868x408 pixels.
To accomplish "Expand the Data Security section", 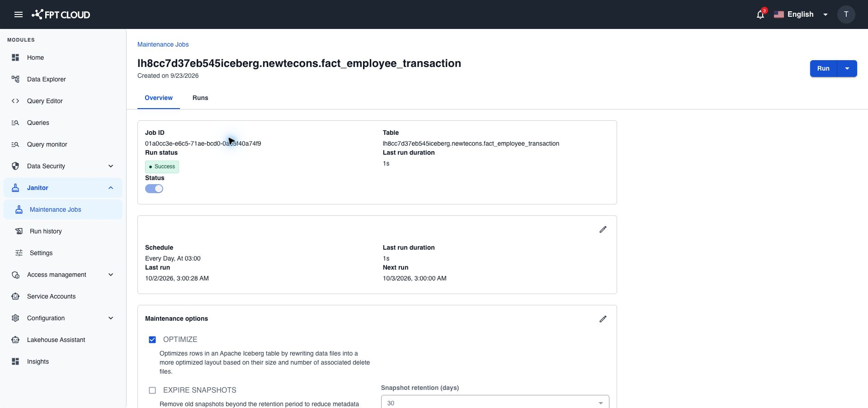I will pyautogui.click(x=111, y=166).
